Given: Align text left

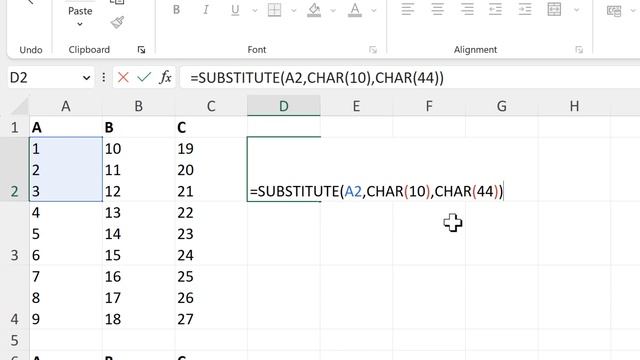Looking at the screenshot, I should click(x=408, y=9).
